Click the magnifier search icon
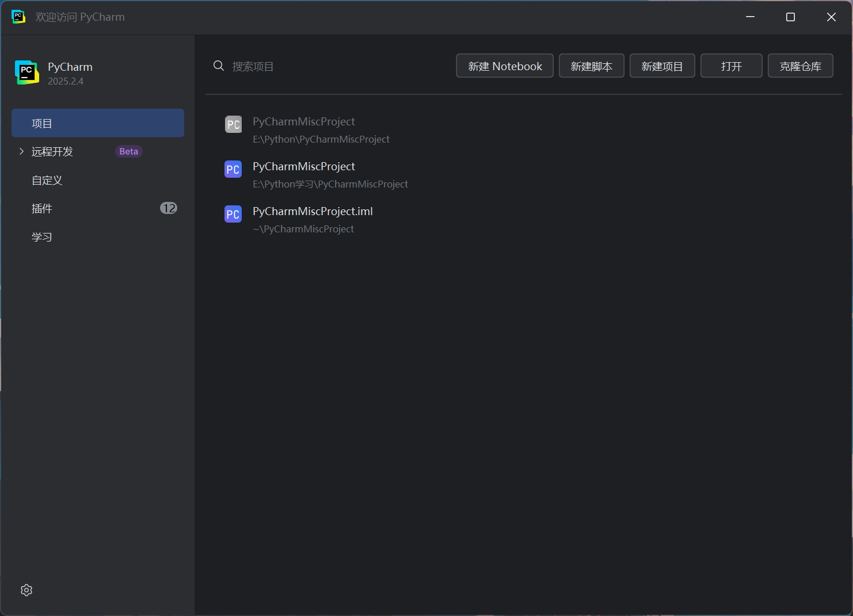Screen dimensions: 853x616 [x=219, y=66]
